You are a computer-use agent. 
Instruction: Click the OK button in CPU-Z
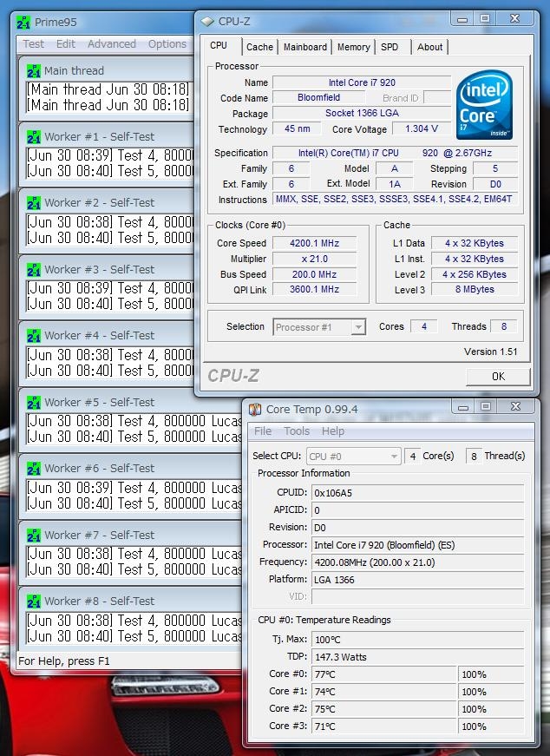tap(498, 377)
